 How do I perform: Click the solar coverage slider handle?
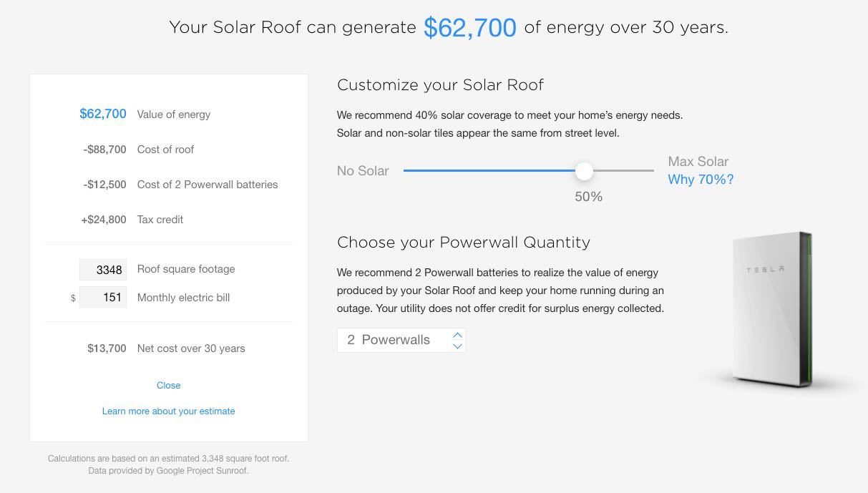tap(584, 170)
